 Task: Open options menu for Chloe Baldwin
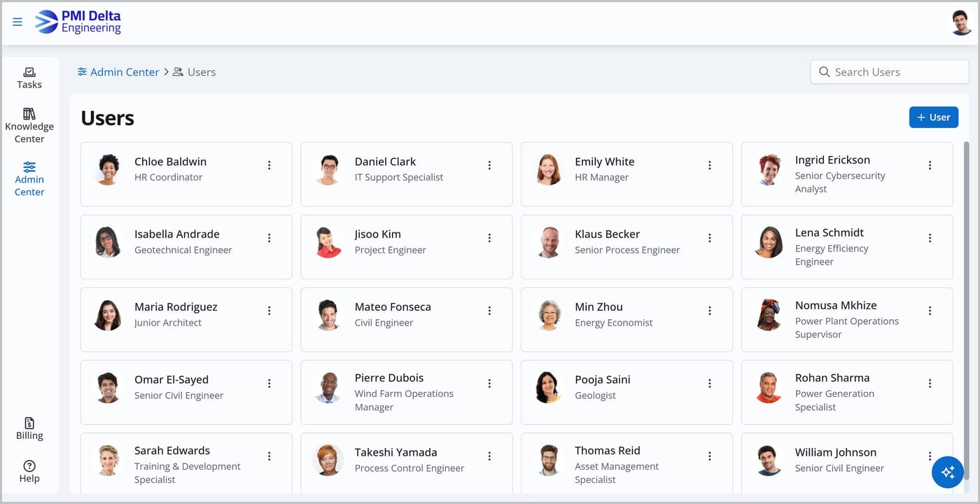(269, 165)
